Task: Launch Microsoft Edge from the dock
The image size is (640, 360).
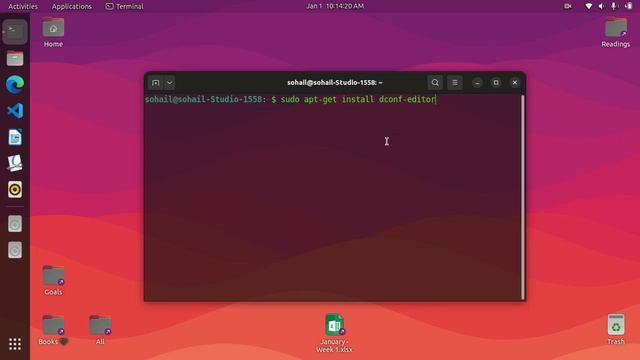Action: 15,84
